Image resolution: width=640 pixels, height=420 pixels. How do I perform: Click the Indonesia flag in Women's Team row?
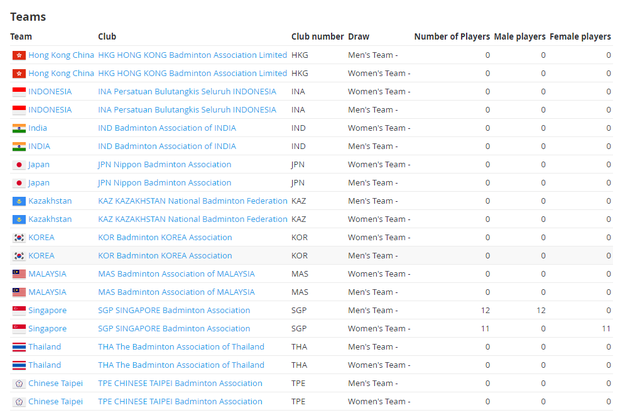pos(19,92)
